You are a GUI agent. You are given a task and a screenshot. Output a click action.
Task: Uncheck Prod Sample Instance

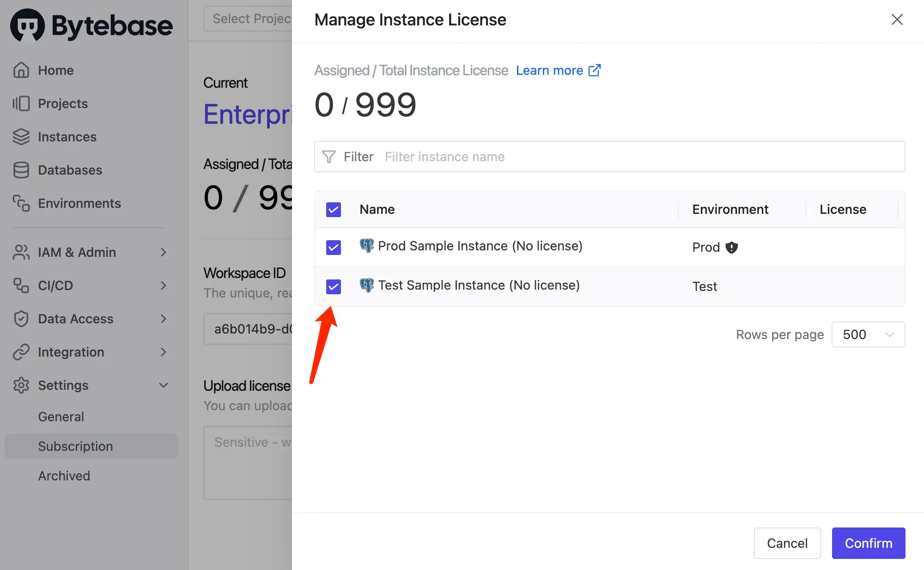[x=333, y=248]
